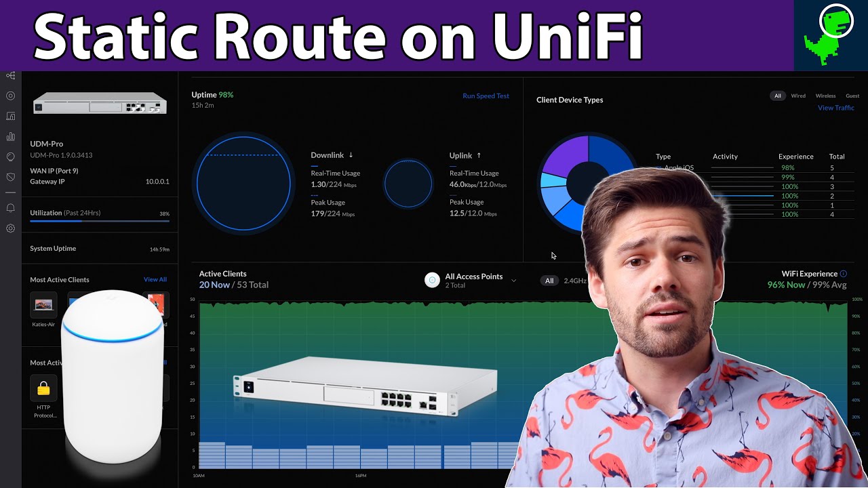Open the notifications bell icon

click(10, 208)
